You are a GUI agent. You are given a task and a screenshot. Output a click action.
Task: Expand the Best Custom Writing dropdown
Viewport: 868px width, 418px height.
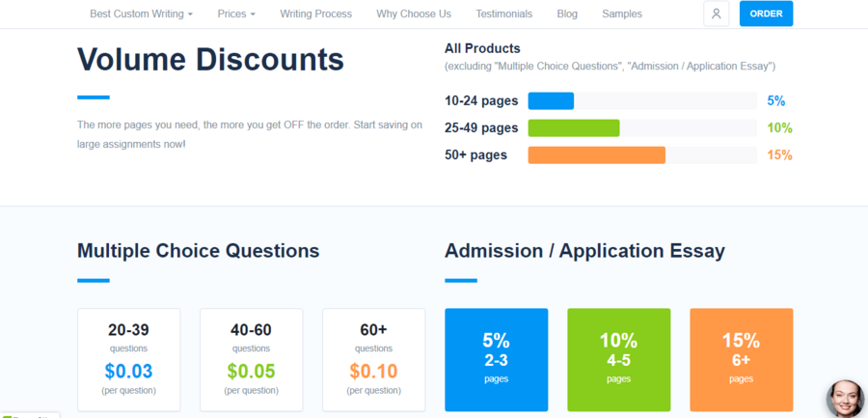pos(141,14)
